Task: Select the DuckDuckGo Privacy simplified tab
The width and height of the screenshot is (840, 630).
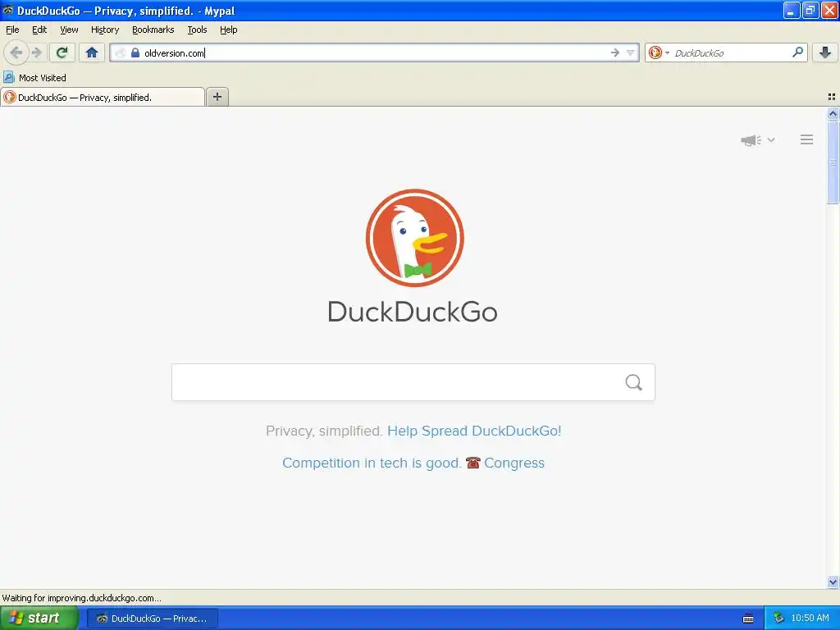Action: tap(103, 97)
